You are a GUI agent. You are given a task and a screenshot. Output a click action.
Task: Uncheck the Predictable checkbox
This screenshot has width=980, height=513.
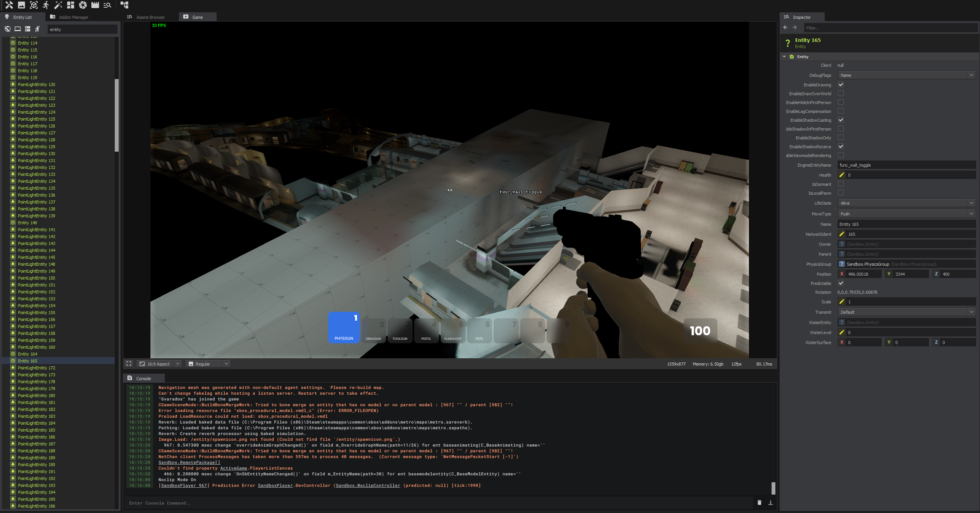point(841,283)
